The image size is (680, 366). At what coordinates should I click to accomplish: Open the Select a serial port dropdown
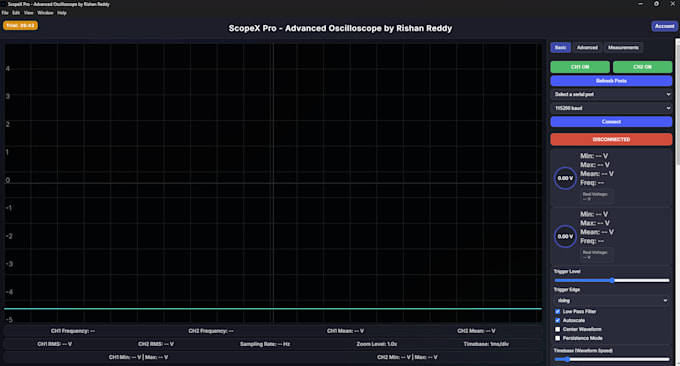point(611,94)
